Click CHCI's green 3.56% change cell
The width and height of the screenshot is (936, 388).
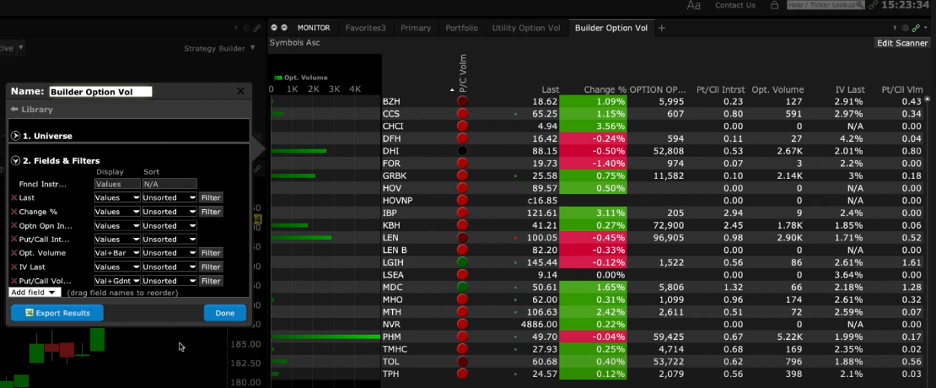(x=593, y=127)
